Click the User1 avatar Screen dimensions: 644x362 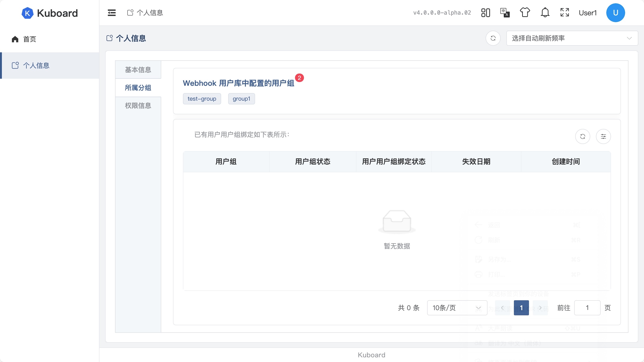[615, 13]
